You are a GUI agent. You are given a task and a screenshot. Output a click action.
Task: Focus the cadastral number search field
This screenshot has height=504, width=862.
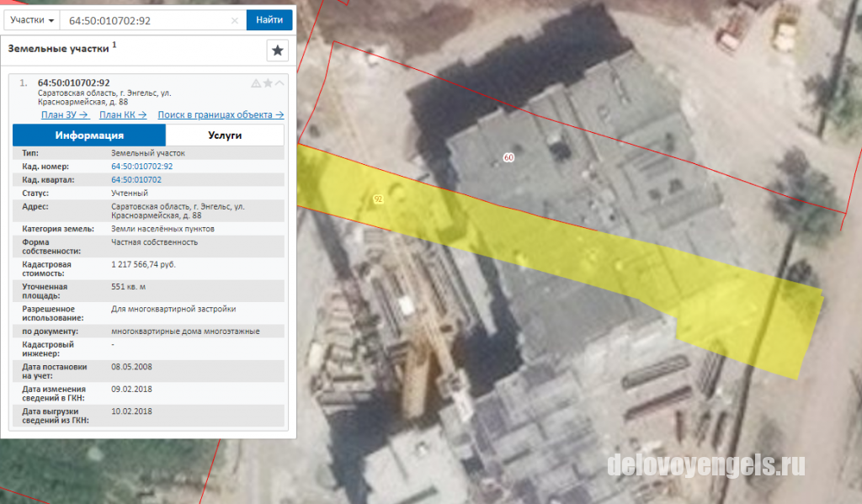tap(153, 20)
